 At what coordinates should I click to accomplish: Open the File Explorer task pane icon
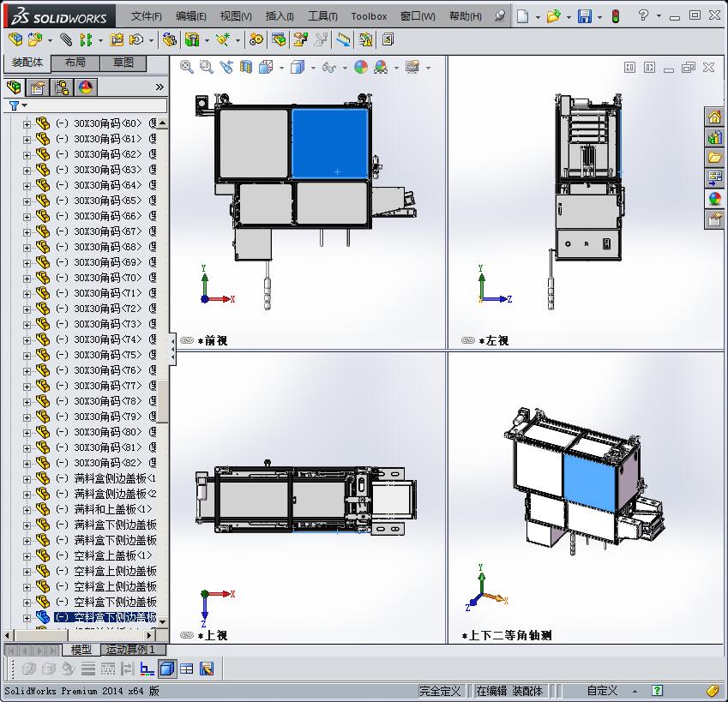pos(715,158)
